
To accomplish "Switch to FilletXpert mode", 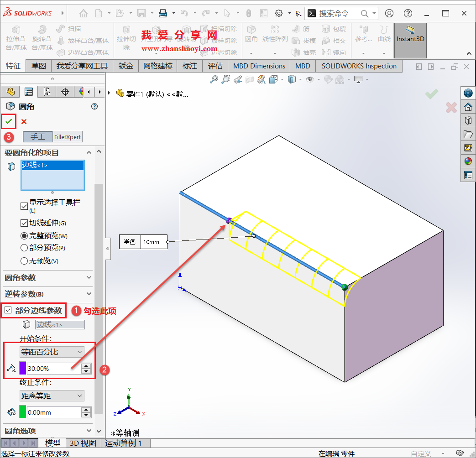I will 67,136.
